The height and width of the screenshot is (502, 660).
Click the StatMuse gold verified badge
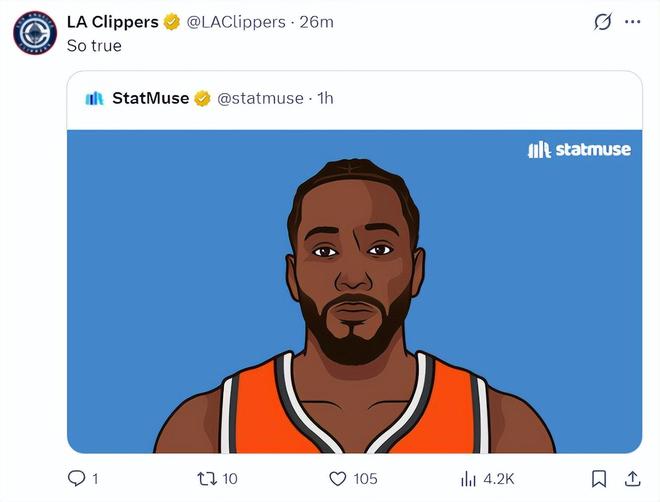tap(202, 98)
